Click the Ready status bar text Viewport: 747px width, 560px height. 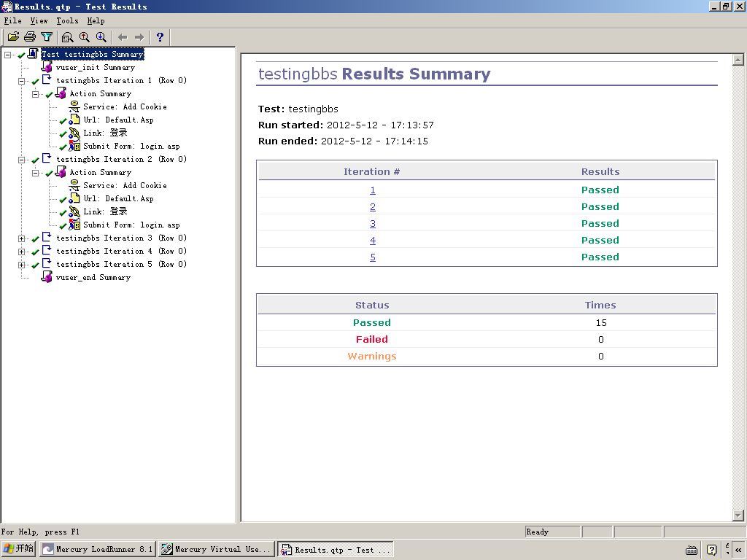[538, 532]
